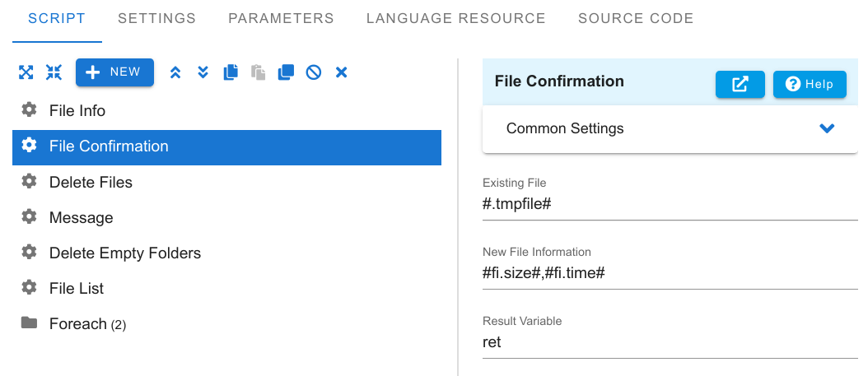Expand the Common Settings section
The image size is (868, 376).
click(x=670, y=128)
